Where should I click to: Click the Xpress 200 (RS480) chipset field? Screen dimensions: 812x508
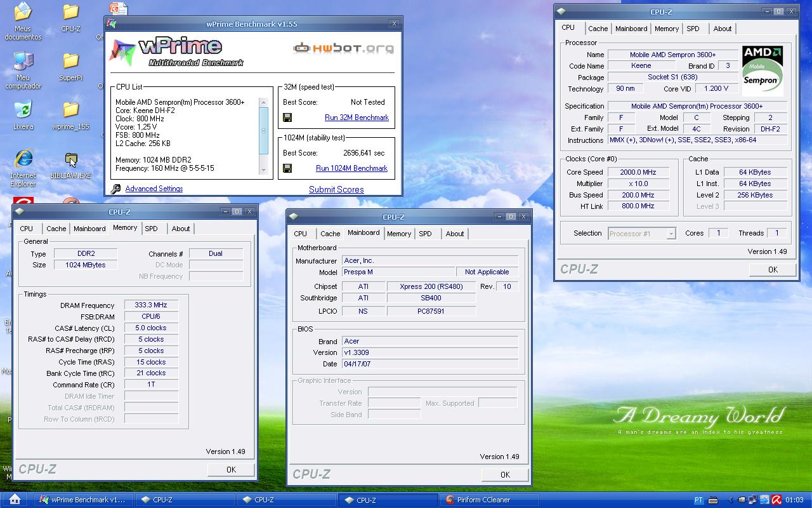[431, 286]
